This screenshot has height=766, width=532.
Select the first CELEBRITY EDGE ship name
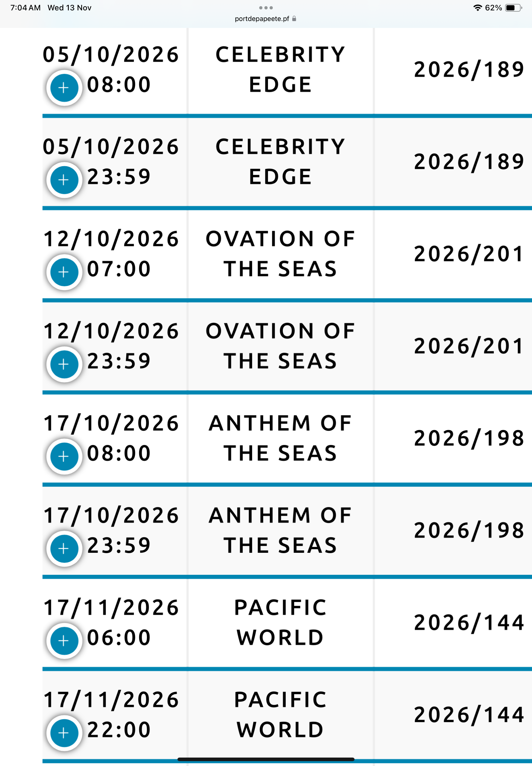(x=280, y=69)
